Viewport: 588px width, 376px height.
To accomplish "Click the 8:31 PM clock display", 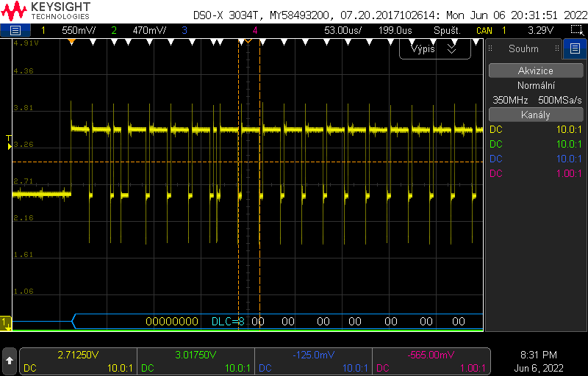I will coord(539,354).
